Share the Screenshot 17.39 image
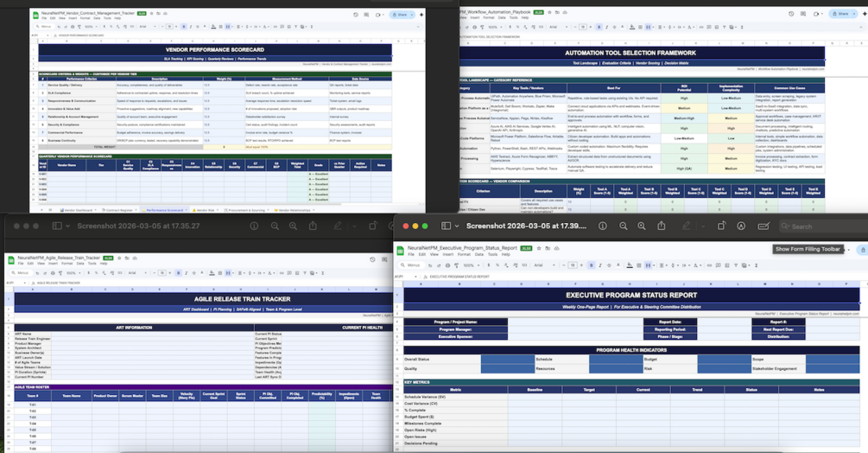Image resolution: width=868 pixels, height=453 pixels. point(662,226)
